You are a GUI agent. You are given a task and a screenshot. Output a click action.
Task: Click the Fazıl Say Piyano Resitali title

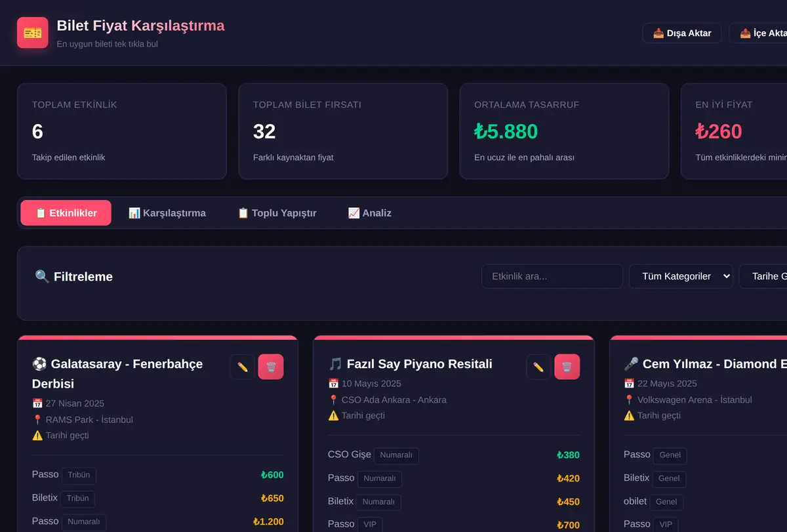pos(410,364)
